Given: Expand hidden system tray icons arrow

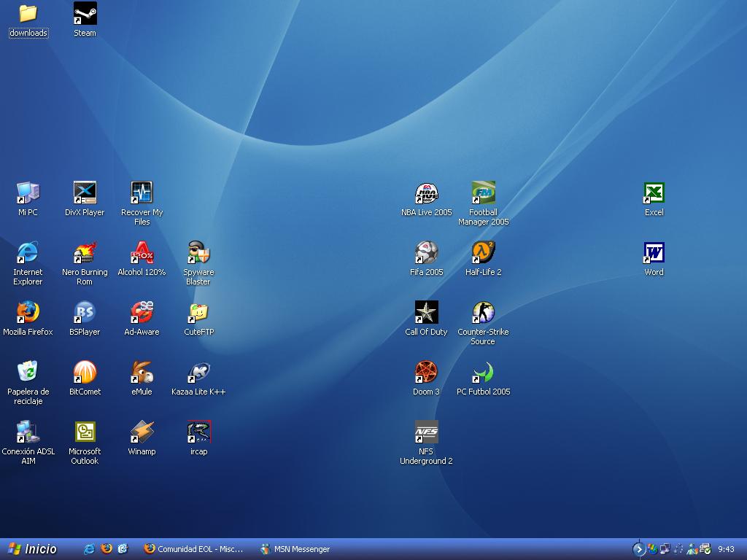Looking at the screenshot, I should 639,549.
